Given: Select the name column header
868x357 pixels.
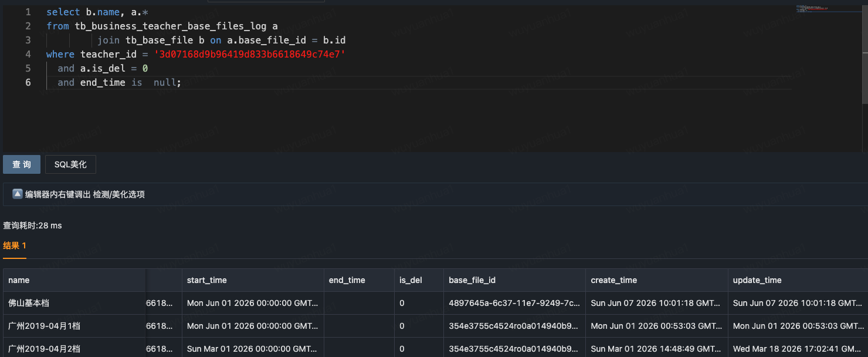Looking at the screenshot, I should click(x=74, y=280).
